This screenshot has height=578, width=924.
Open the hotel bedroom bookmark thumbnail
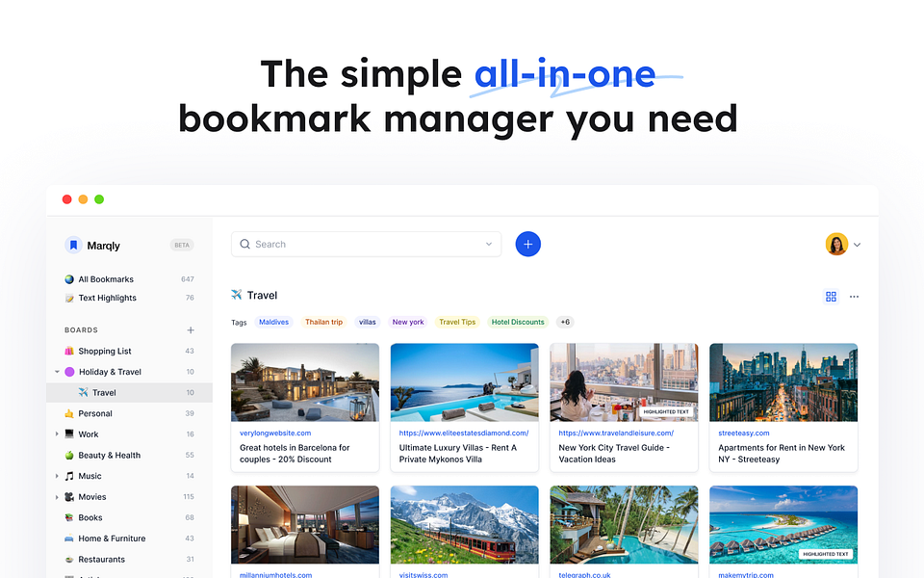coord(305,524)
